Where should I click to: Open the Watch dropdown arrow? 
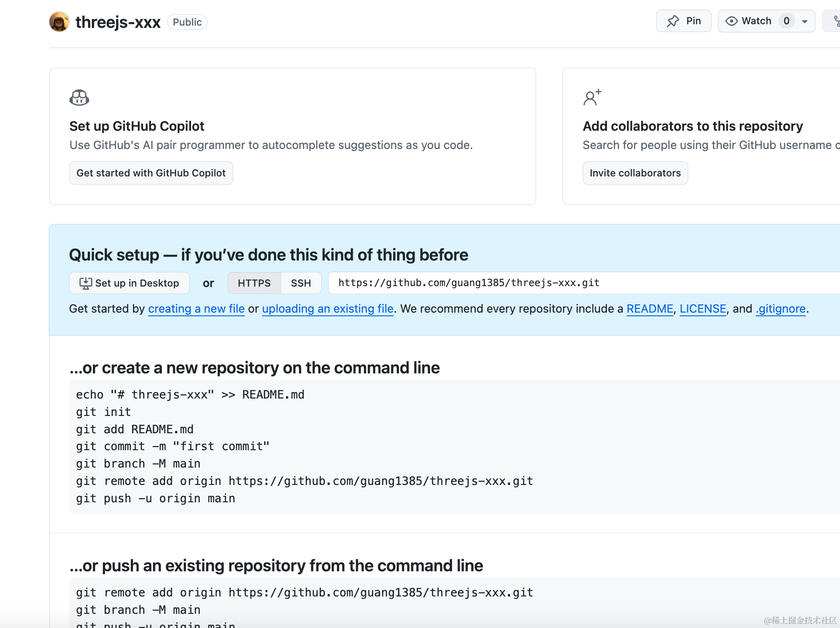click(x=805, y=21)
